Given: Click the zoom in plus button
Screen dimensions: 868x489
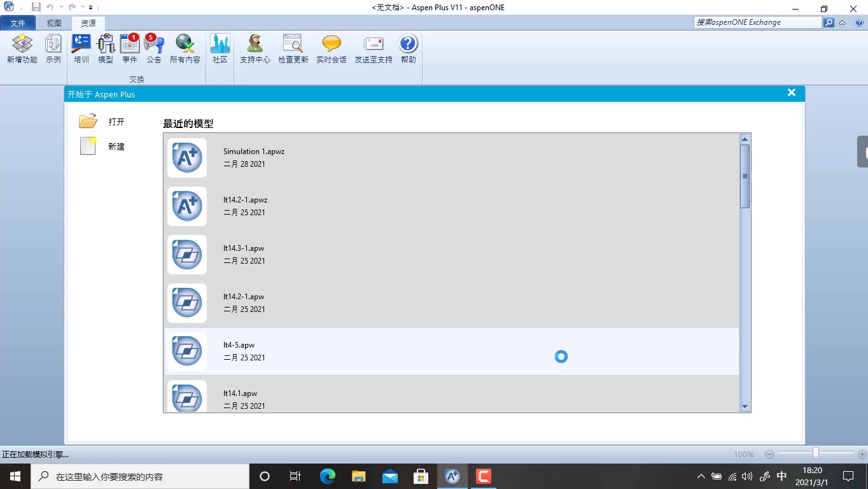Looking at the screenshot, I should pyautogui.click(x=862, y=454).
